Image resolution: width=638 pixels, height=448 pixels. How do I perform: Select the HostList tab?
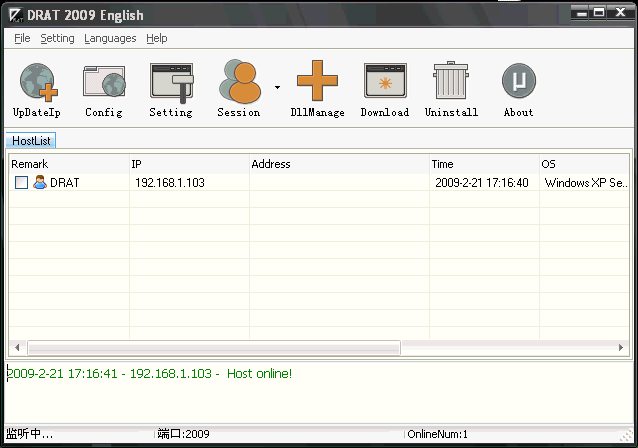click(x=31, y=141)
